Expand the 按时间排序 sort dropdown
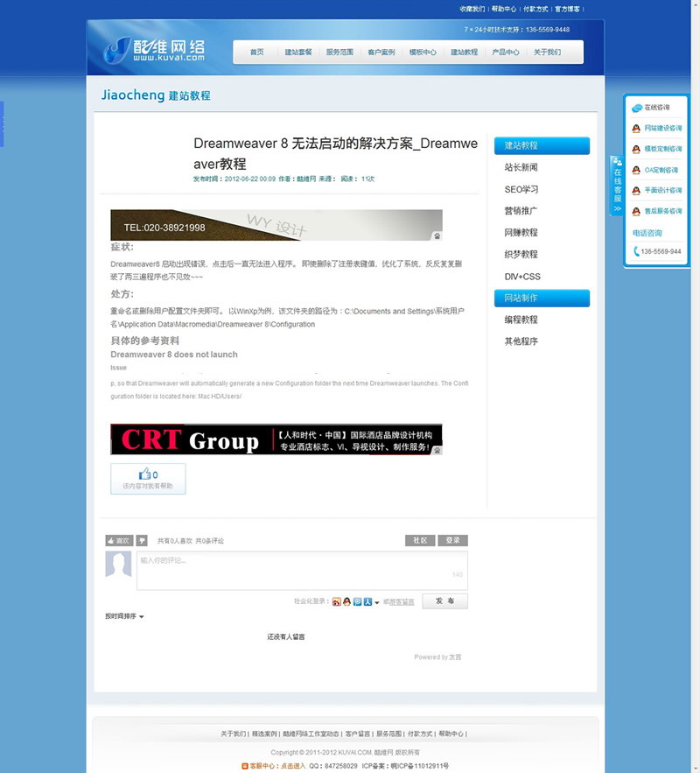Viewport: 700px width, 773px height. [124, 616]
